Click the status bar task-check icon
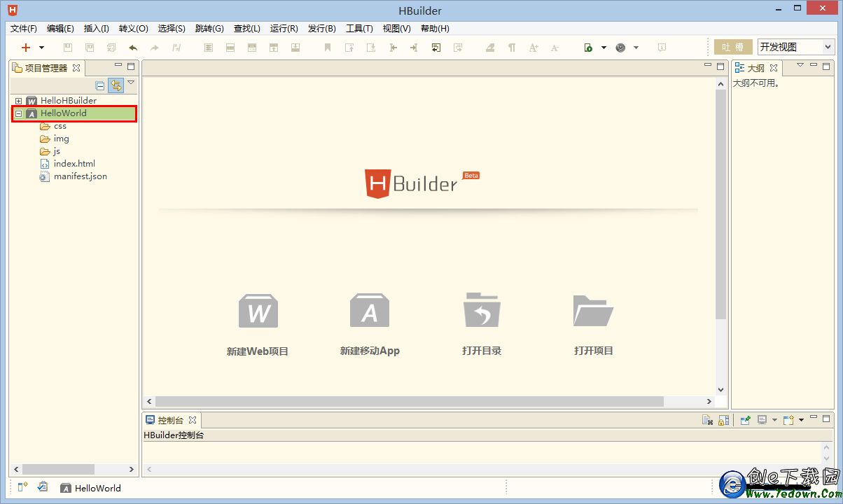 [x=42, y=487]
